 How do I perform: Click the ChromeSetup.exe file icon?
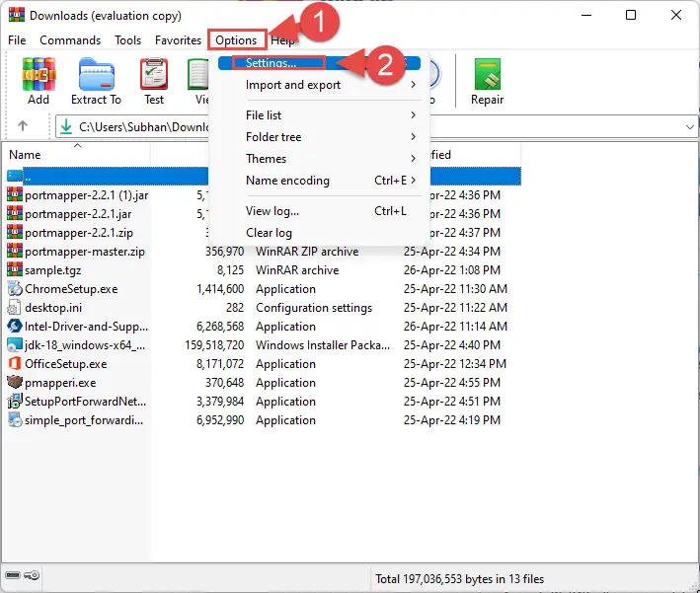14,289
